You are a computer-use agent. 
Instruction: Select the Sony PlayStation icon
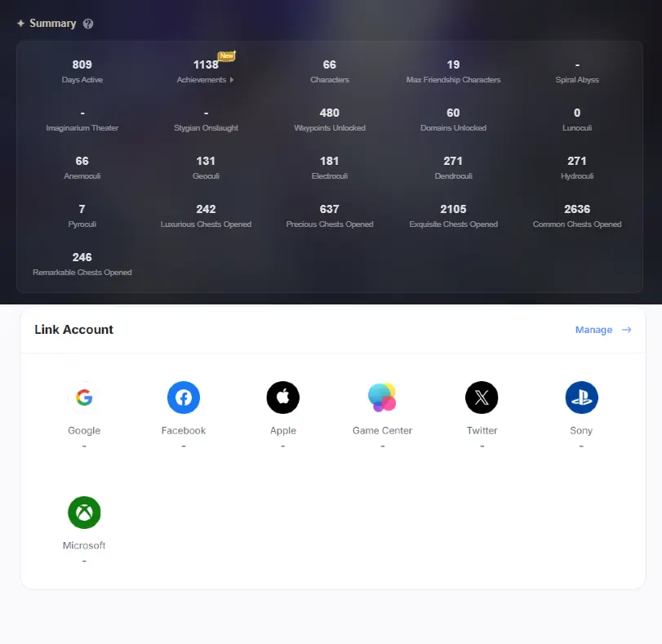click(x=581, y=398)
